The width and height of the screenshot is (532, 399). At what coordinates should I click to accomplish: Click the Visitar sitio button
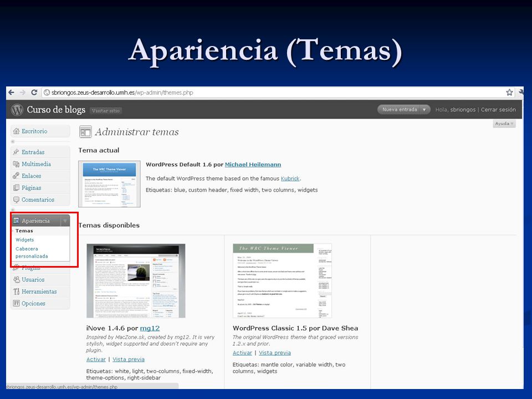pos(106,111)
